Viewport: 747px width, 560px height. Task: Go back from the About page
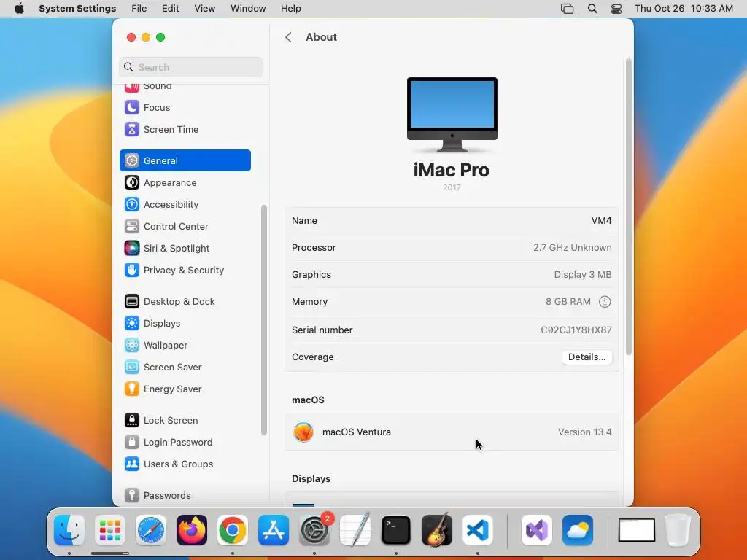[x=288, y=37]
